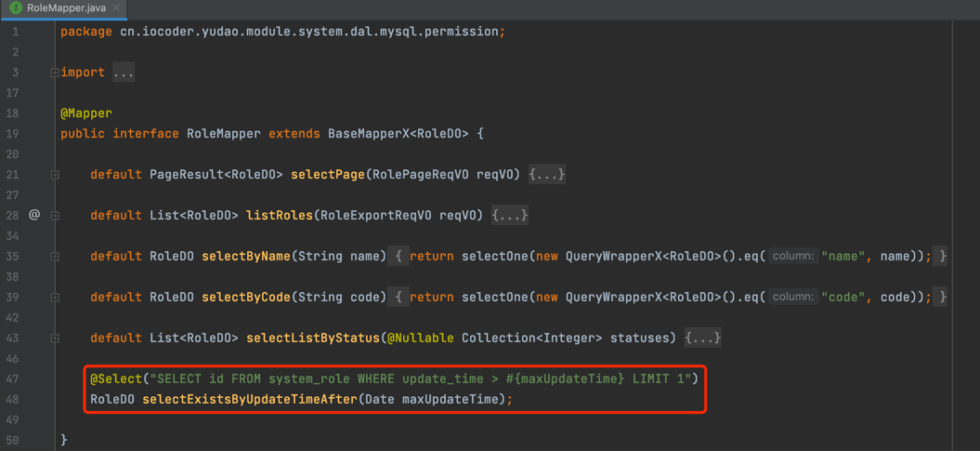This screenshot has width=980, height=451.
Task: Click the collapsed '...' placeholder after import
Action: point(124,73)
